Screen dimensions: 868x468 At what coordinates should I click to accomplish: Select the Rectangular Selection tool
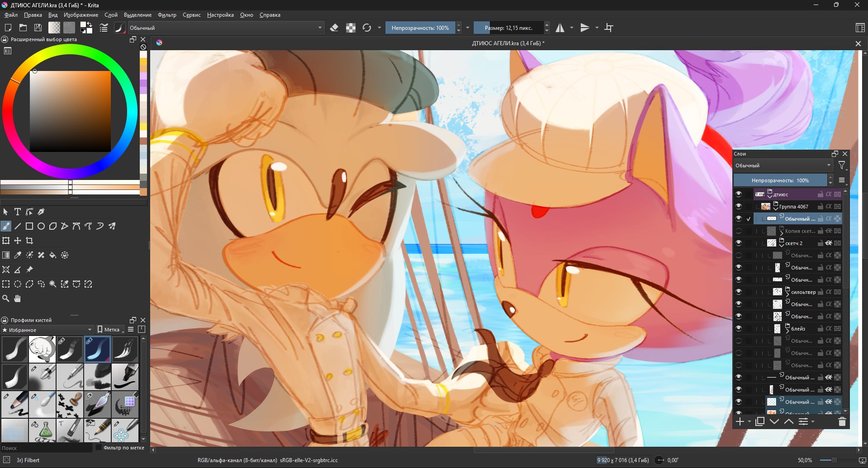(x=6, y=284)
